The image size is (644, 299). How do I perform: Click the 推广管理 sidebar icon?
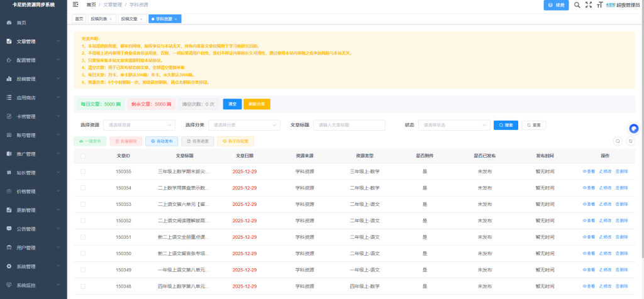click(x=9, y=154)
